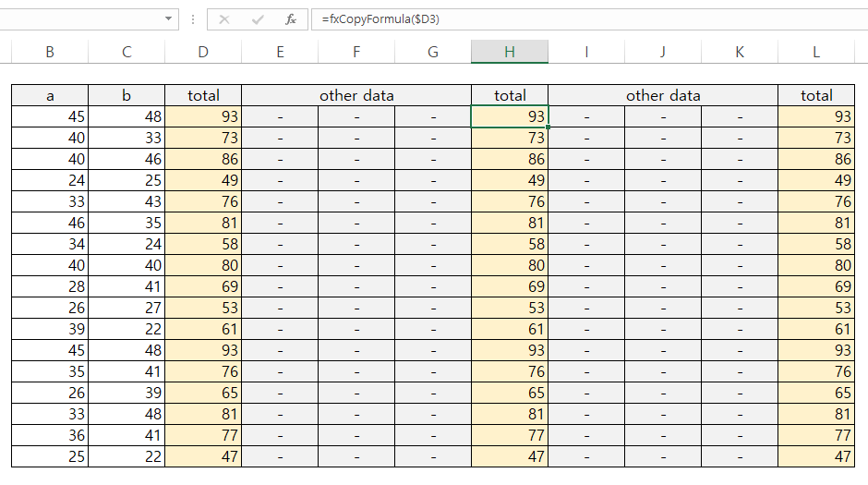Click cell 35 in column C
This screenshot has width=868, height=485.
[x=127, y=224]
